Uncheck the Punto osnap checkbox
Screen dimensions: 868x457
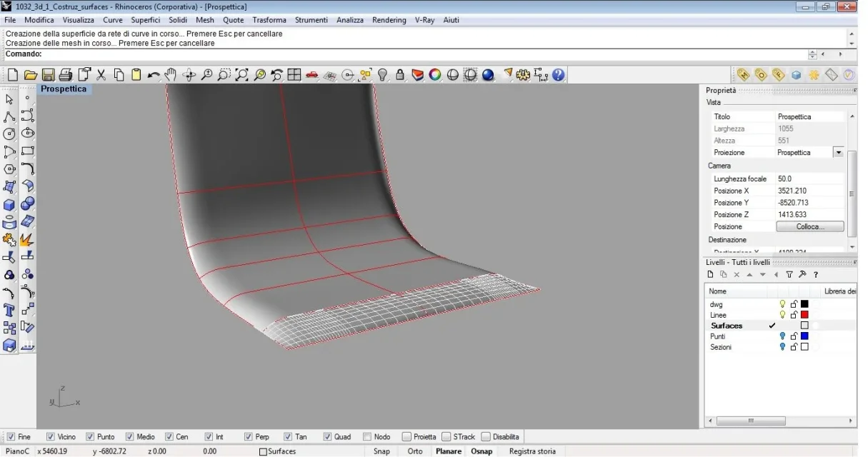(90, 436)
